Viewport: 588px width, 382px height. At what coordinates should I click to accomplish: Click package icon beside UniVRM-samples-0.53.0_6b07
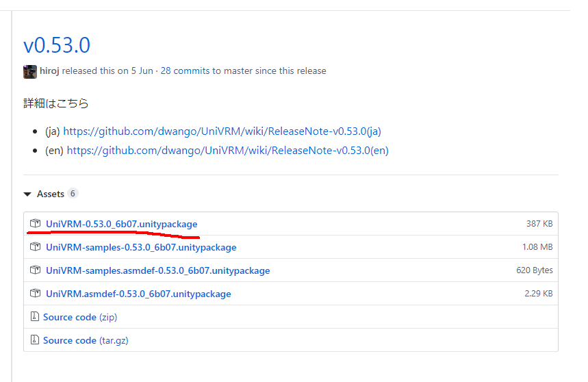pyautogui.click(x=35, y=246)
